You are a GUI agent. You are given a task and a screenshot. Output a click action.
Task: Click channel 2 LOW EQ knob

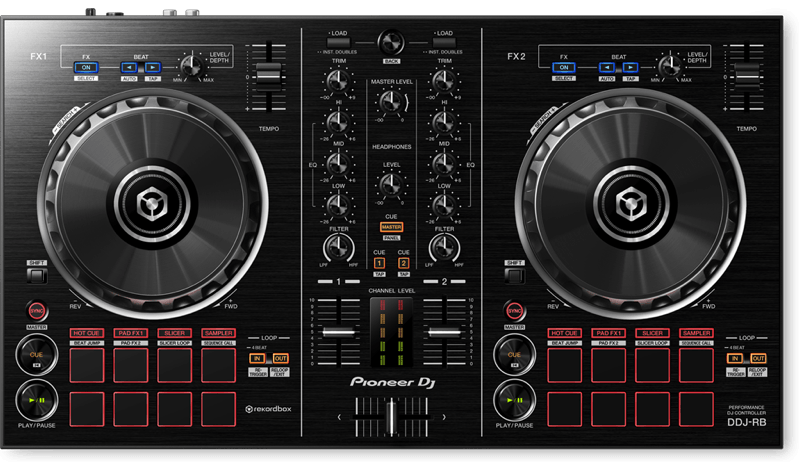coord(444,206)
